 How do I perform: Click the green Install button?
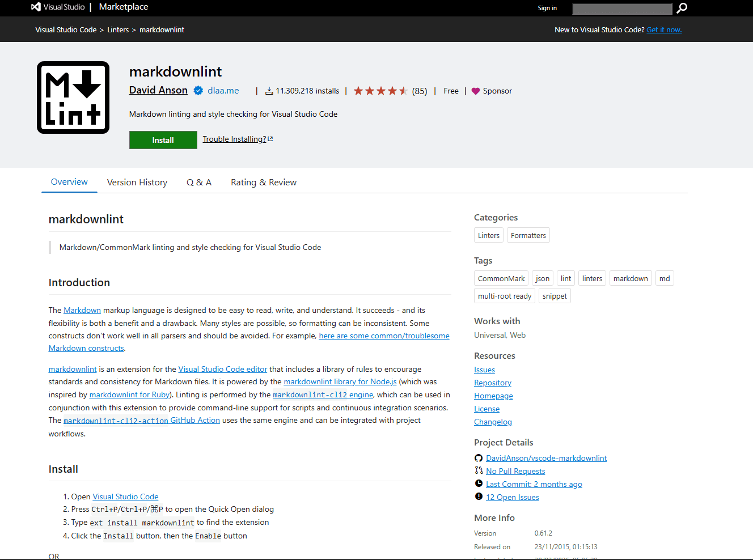tap(163, 140)
